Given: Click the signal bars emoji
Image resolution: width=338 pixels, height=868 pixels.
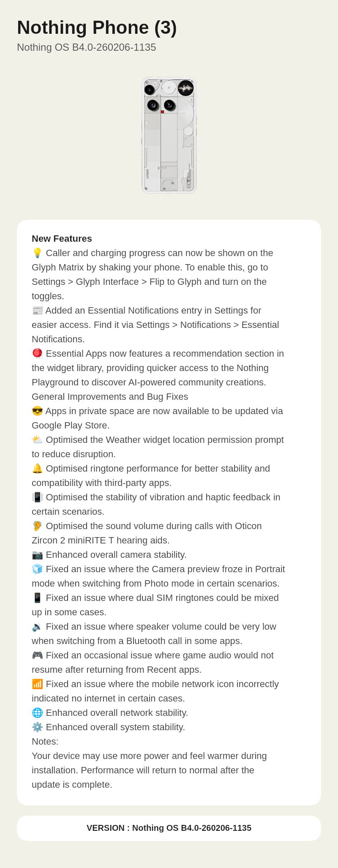Looking at the screenshot, I should 37,684.
